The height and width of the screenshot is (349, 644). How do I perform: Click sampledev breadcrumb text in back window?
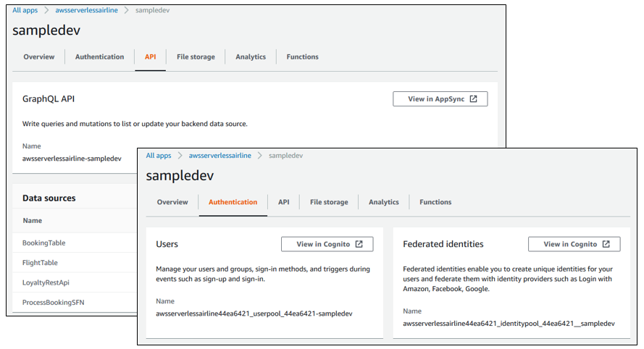[152, 10]
